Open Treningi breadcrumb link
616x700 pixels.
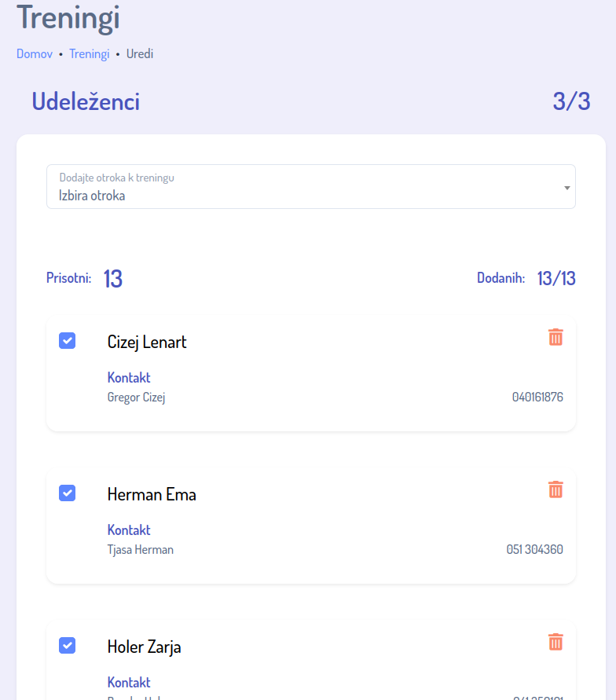pos(89,54)
